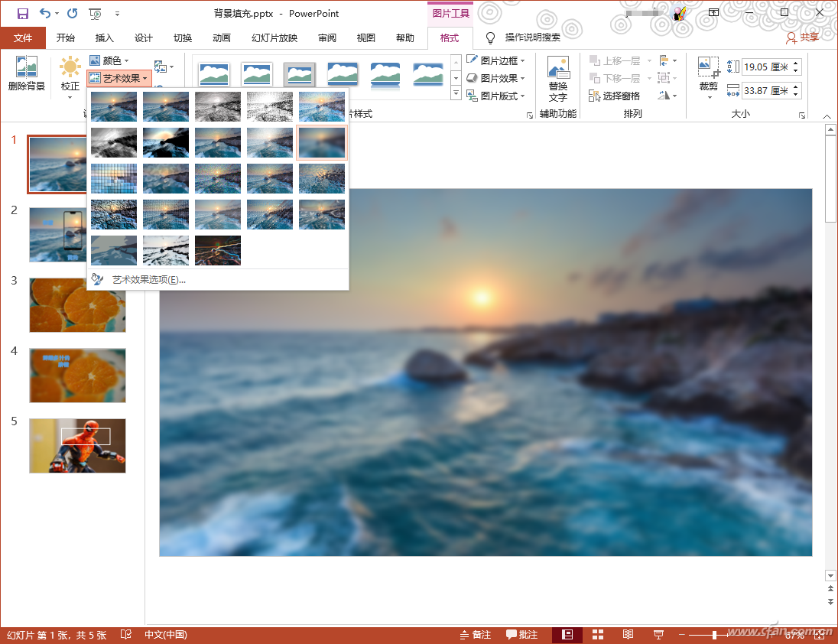This screenshot has height=644, width=838.
Task: Undo the last action
Action: 45,13
